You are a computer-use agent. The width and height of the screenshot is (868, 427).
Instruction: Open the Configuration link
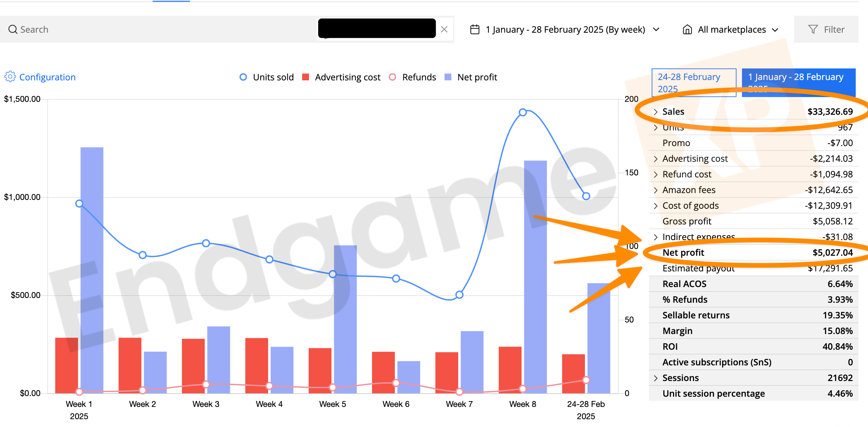47,77
